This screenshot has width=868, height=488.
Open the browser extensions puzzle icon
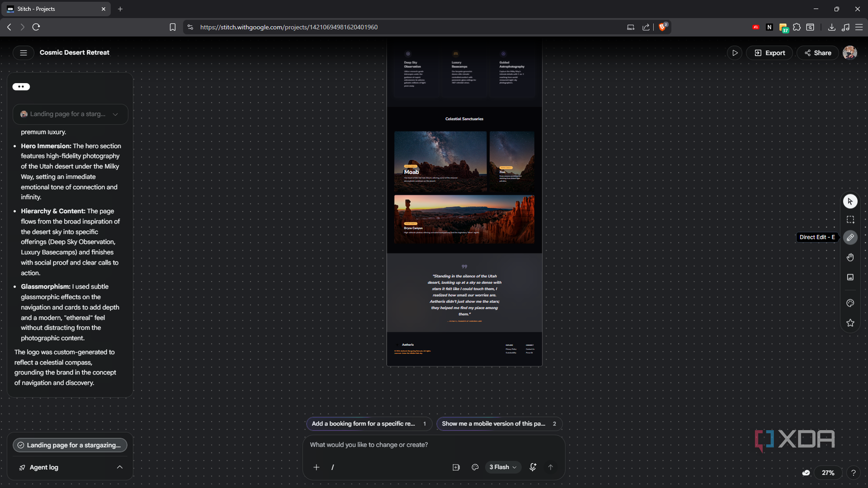796,27
